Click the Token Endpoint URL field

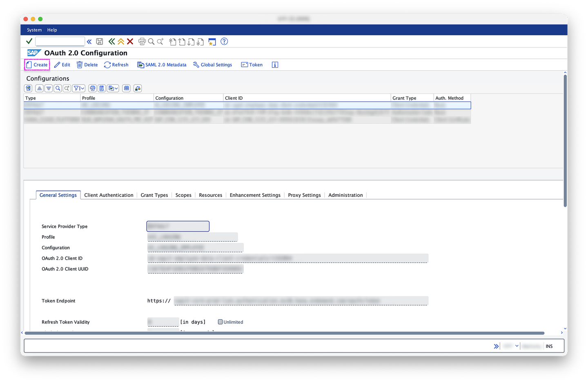301,301
